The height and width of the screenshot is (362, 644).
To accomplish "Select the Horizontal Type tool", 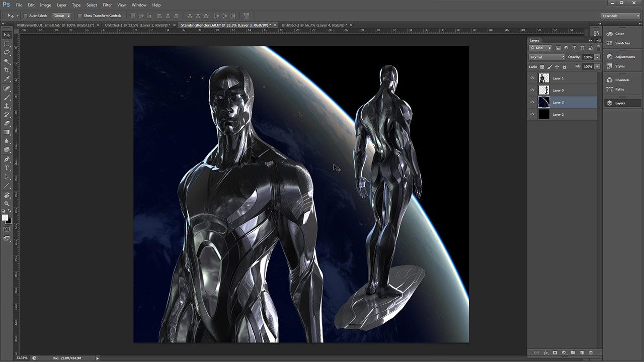I will pyautogui.click(x=7, y=168).
